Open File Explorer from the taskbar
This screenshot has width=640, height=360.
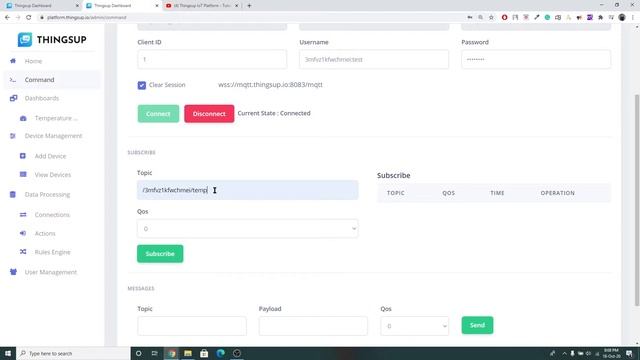pos(188,353)
